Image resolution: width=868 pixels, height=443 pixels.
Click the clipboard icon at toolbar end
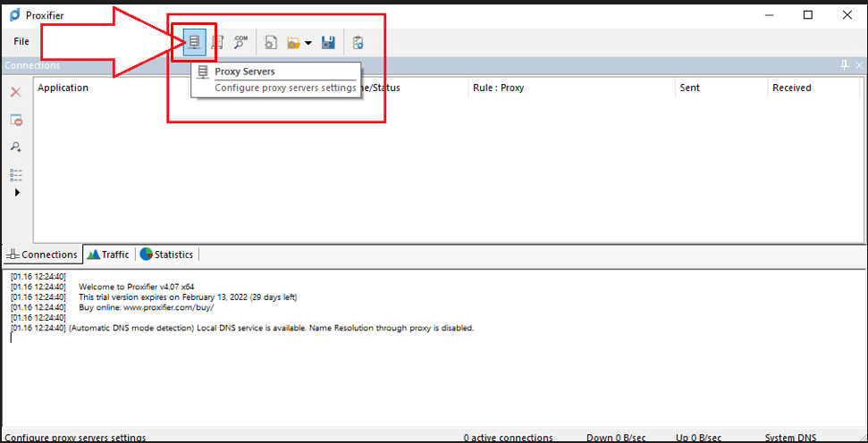tap(358, 42)
